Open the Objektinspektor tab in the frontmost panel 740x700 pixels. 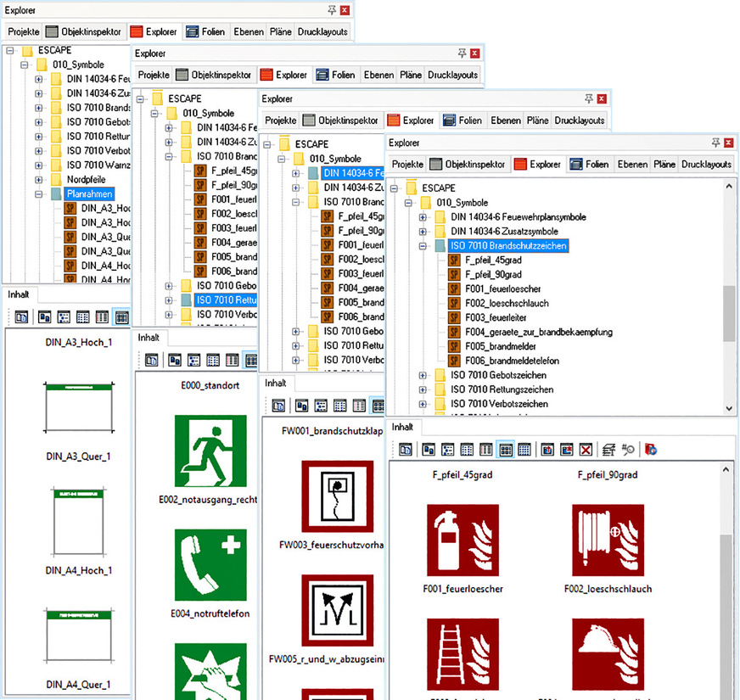tap(474, 164)
